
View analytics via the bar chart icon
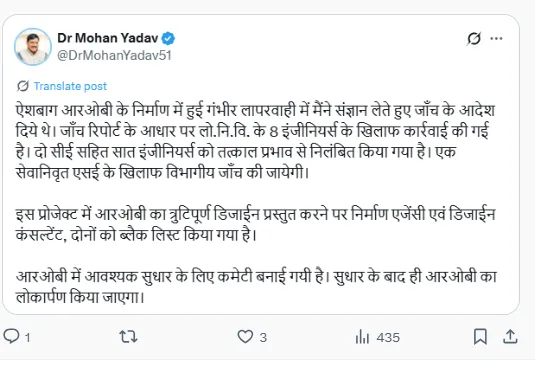pyautogui.click(x=362, y=337)
